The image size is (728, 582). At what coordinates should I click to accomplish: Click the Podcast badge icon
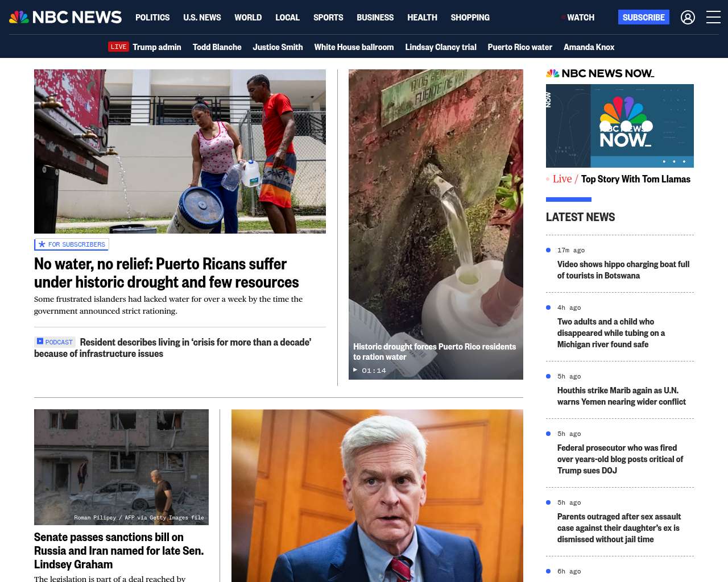[x=55, y=342]
